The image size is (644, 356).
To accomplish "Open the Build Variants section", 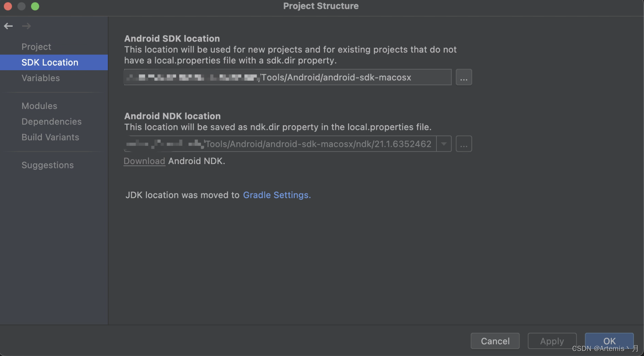I will click(50, 137).
